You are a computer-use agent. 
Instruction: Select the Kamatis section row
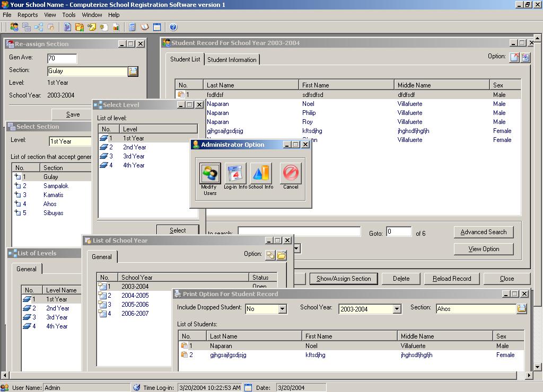pyautogui.click(x=52, y=195)
